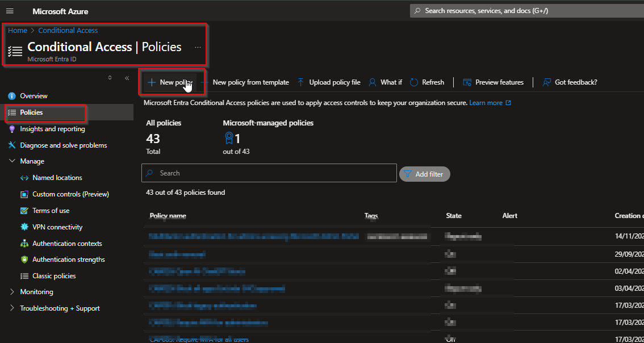Select Overview in the left menu

point(34,96)
